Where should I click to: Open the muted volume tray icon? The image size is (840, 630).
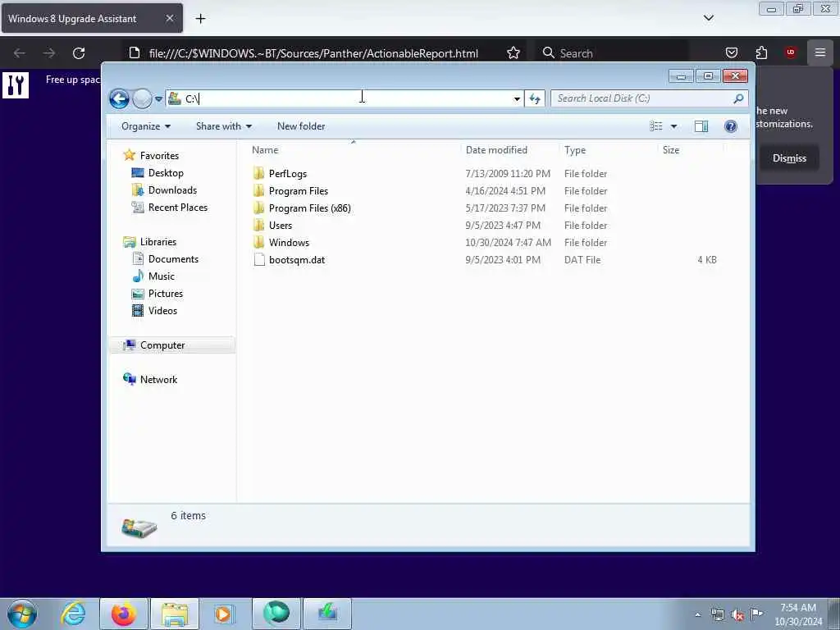click(737, 614)
